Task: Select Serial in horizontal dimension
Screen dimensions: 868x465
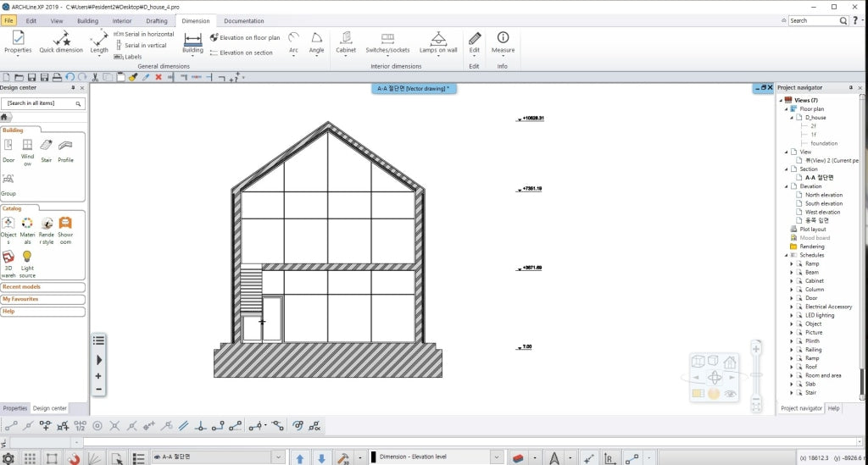Action: (x=144, y=34)
